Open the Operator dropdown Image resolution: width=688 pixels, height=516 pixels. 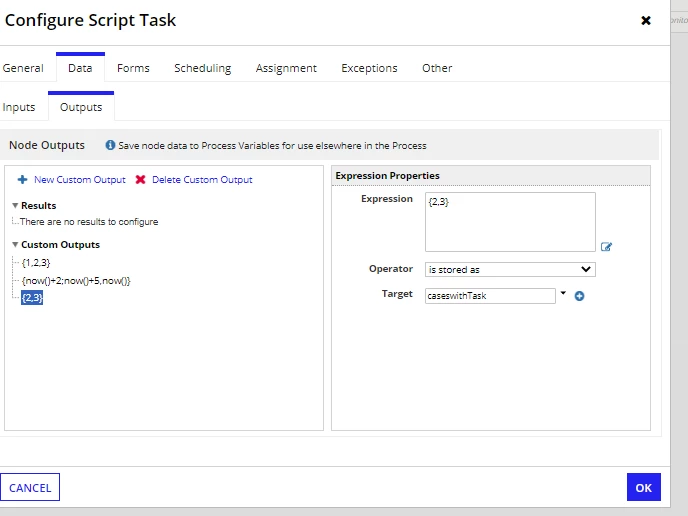click(x=510, y=269)
